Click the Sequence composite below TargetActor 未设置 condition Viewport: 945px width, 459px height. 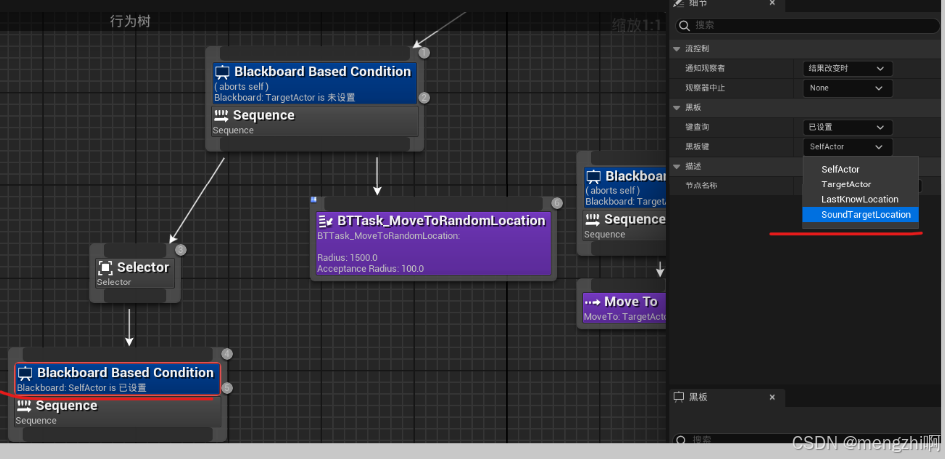coord(315,122)
